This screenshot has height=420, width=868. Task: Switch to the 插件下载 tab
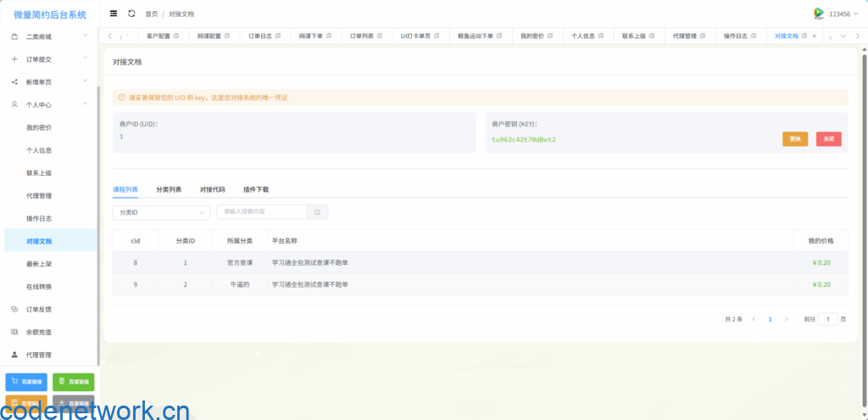click(x=255, y=189)
